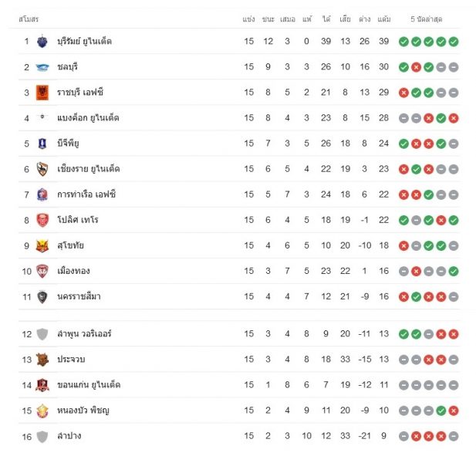
Task: Click the Muangthong crest in row 10
Action: [42, 271]
